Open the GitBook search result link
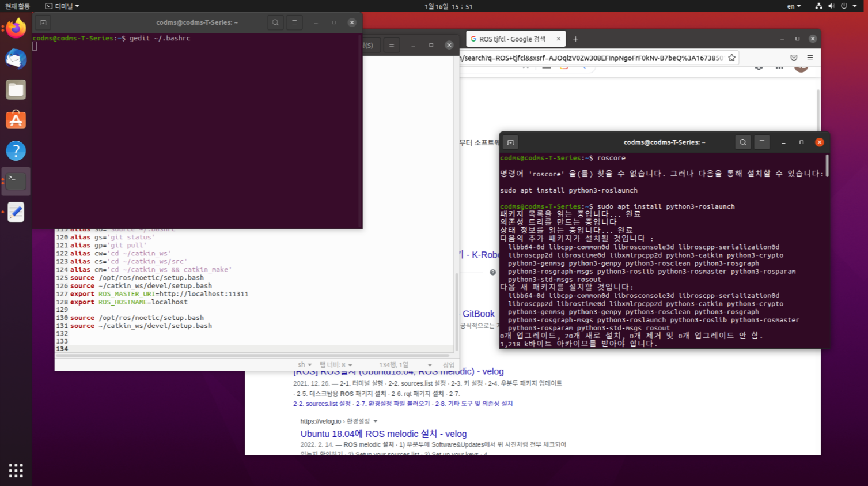The image size is (868, 486). pyautogui.click(x=479, y=314)
